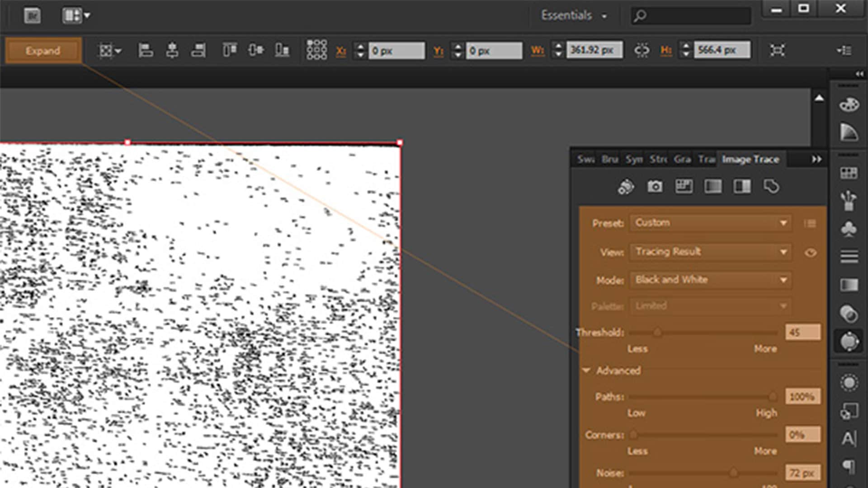Click horizontal align left icon
This screenshot has width=868, height=488.
click(145, 50)
